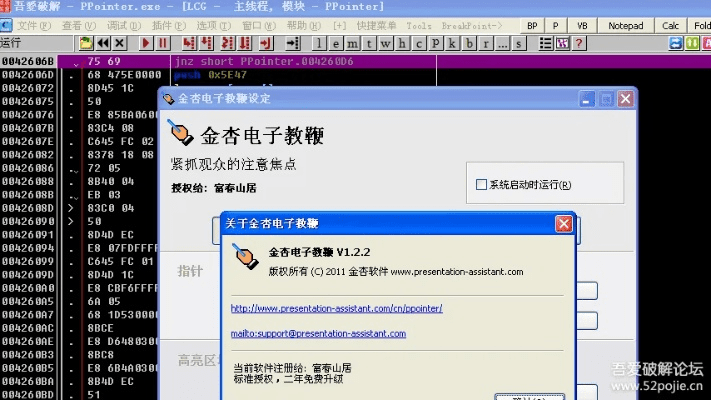Open Windows list via 'w' button
Image resolution: width=711 pixels, height=400 pixels.
pos(385,44)
